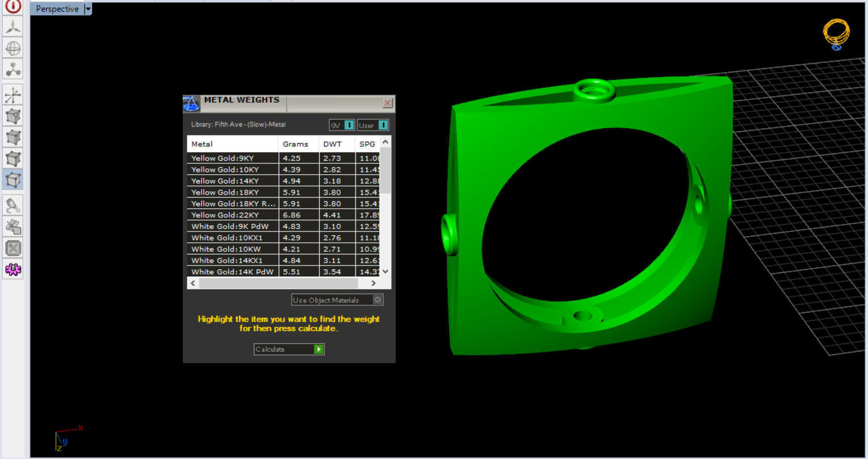
Task: Select the Perspective viewport label
Action: coord(57,9)
